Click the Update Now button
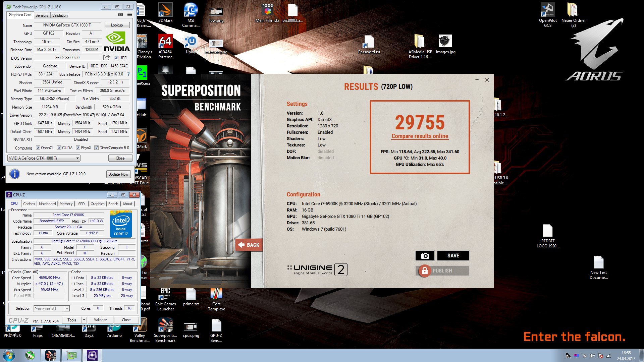 click(x=118, y=174)
